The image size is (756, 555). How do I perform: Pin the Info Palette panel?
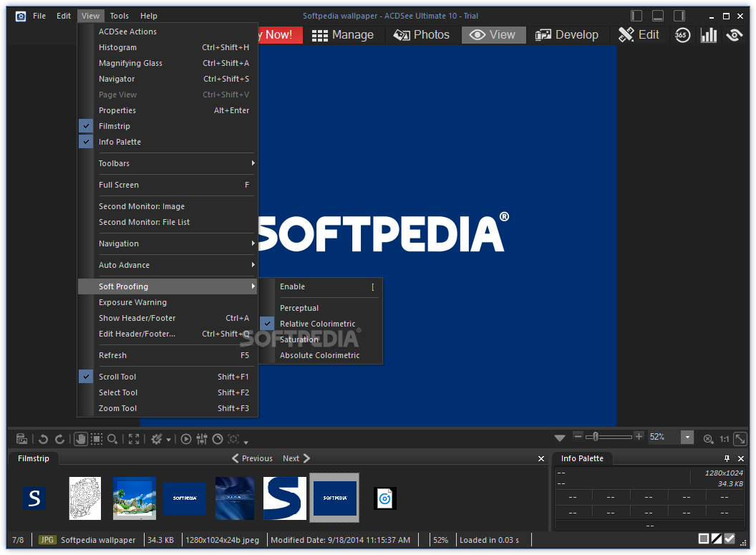[727, 458]
